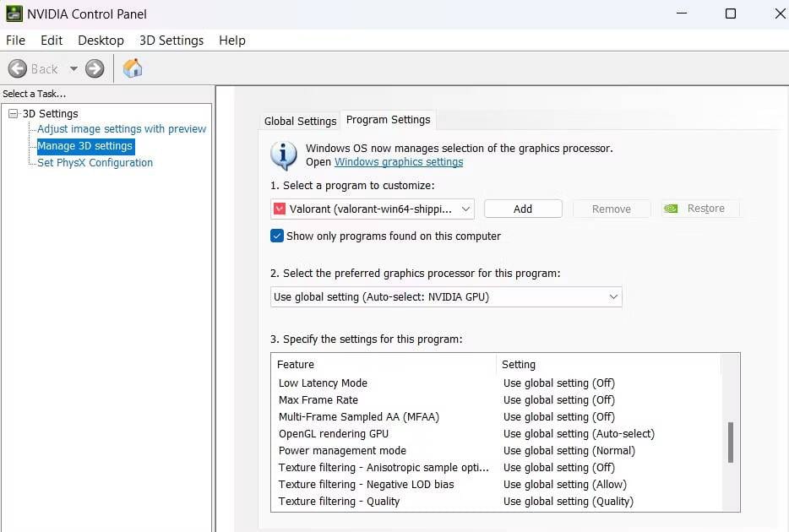Collapse the 3D Settings tree node
Screen dimensions: 789x532
pos(13,113)
